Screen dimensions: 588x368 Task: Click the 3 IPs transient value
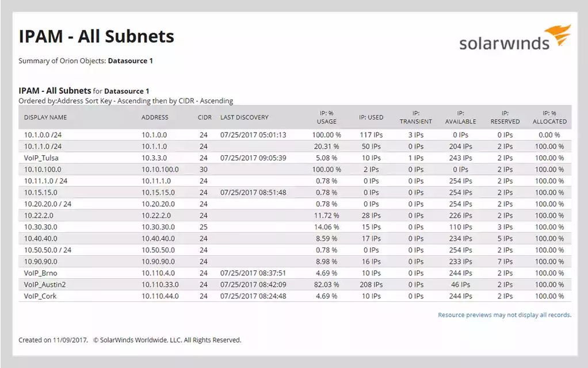(416, 135)
